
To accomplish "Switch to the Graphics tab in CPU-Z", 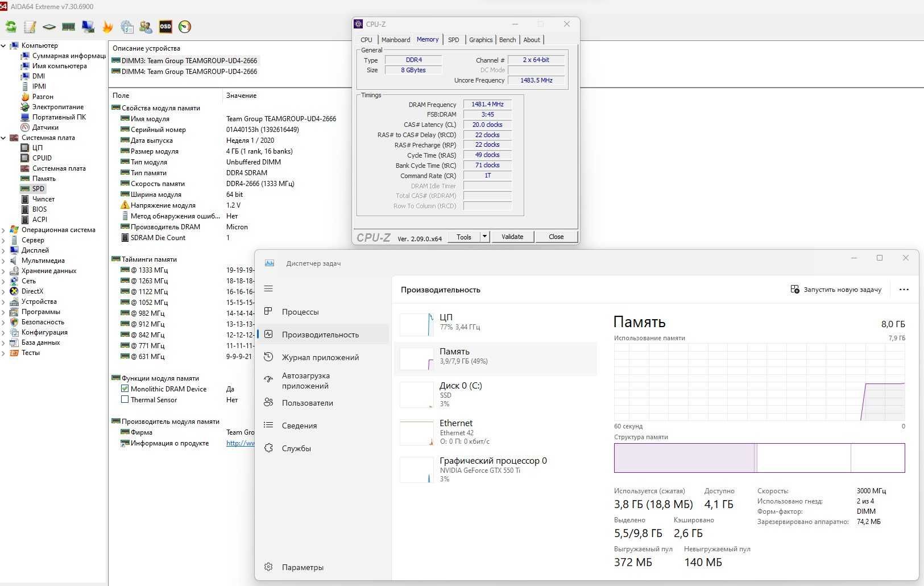I will [x=481, y=40].
